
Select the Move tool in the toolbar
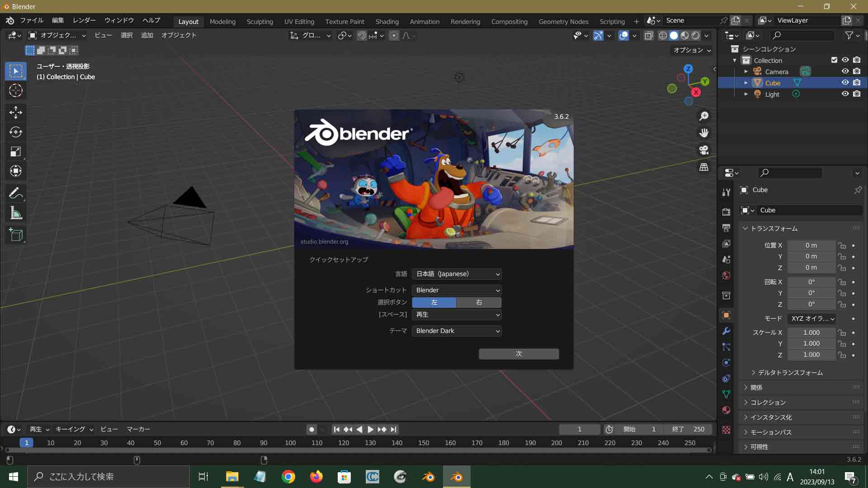tap(15, 113)
